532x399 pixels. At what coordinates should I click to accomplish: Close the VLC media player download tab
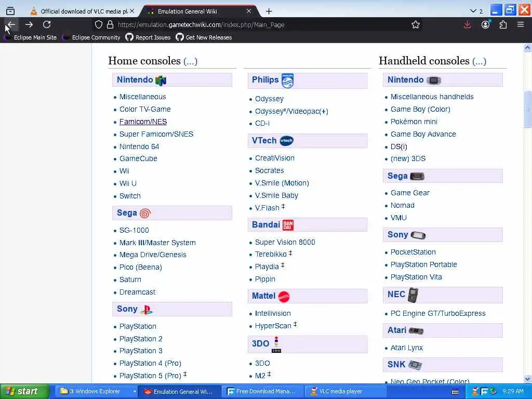(132, 11)
